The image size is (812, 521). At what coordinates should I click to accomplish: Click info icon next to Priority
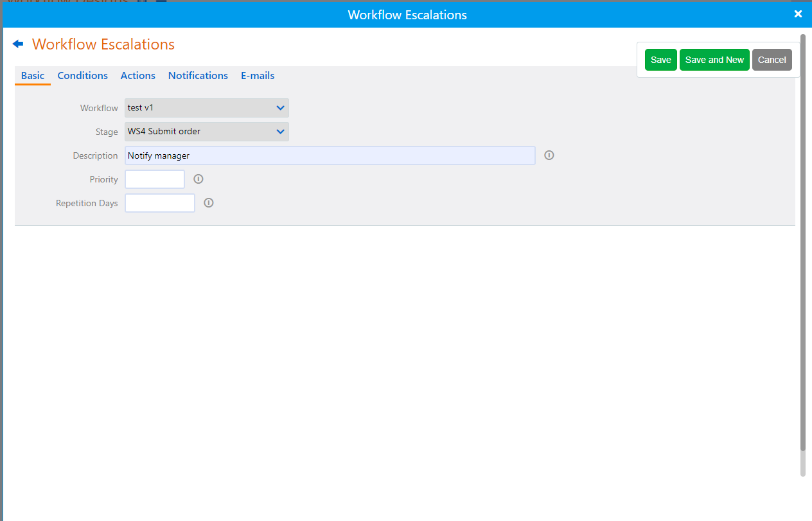[199, 179]
